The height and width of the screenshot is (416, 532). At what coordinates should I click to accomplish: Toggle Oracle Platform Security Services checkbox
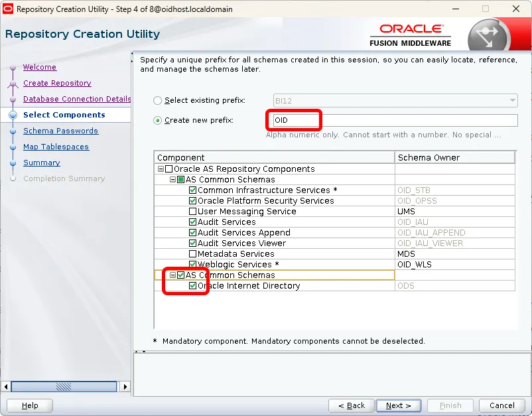tap(193, 201)
